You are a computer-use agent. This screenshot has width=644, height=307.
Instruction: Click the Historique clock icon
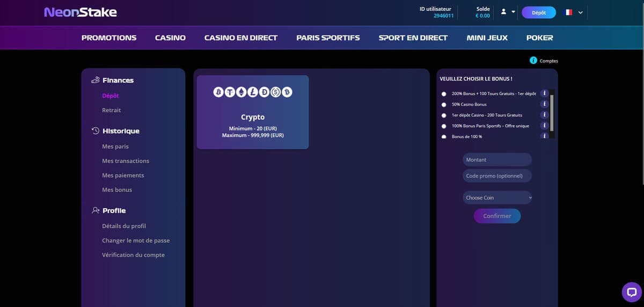[x=96, y=131]
